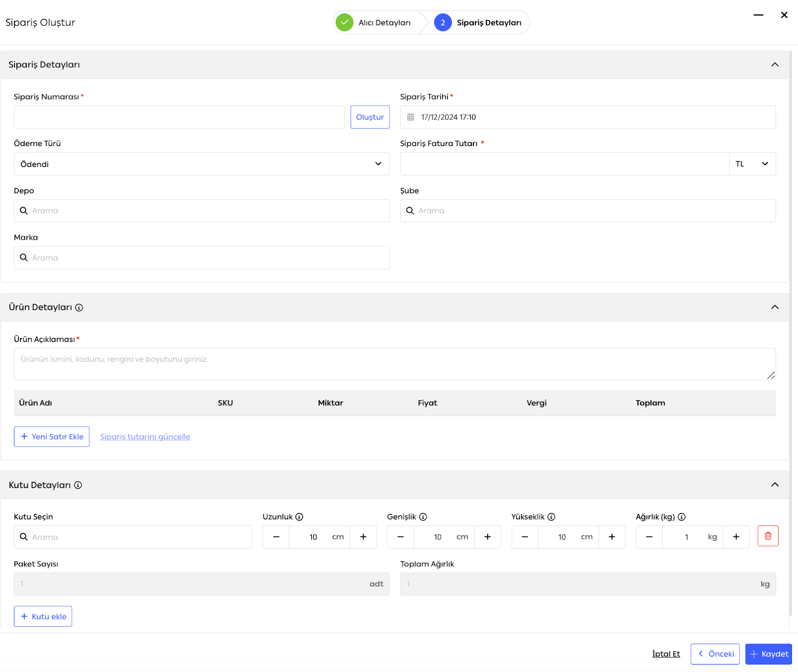Image resolution: width=798 pixels, height=672 pixels.
Task: Click the Fiyat column header
Action: pos(427,403)
